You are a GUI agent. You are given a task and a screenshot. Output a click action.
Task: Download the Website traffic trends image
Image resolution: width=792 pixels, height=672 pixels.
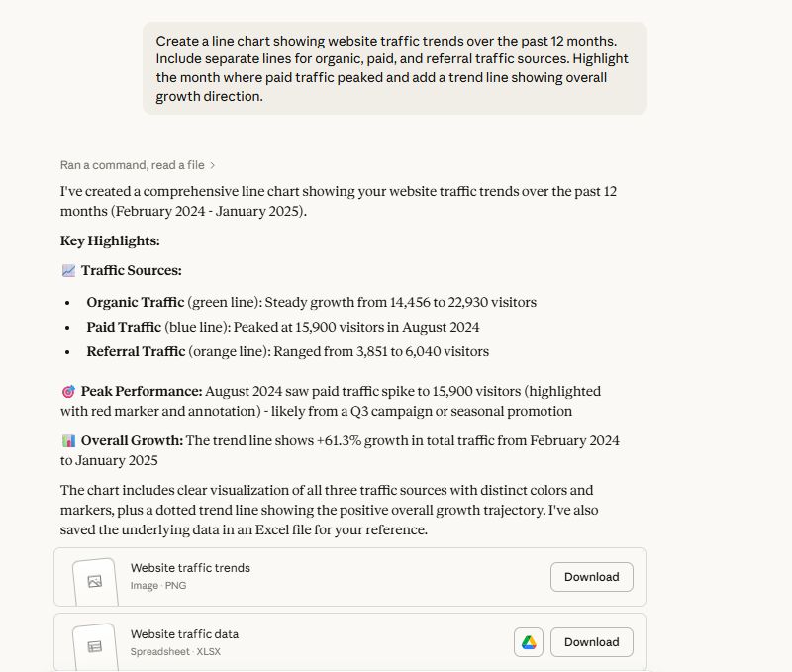pyautogui.click(x=591, y=577)
